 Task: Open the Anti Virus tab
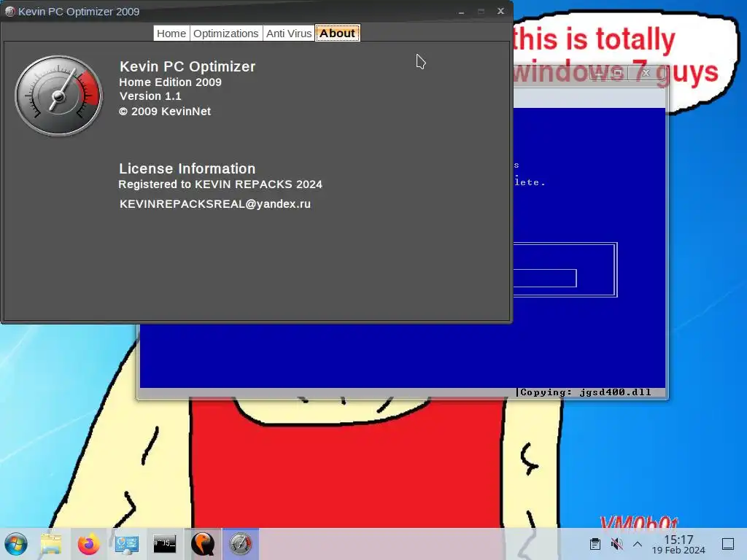(x=289, y=34)
